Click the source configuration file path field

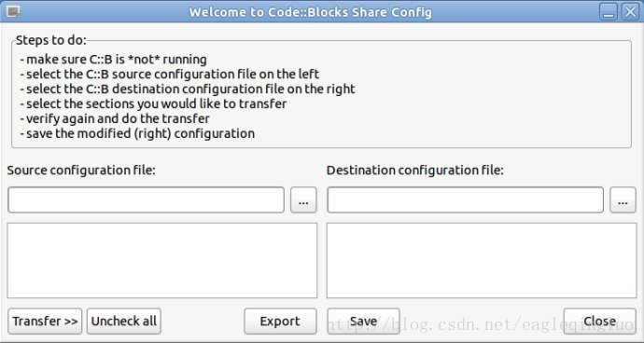pyautogui.click(x=147, y=200)
